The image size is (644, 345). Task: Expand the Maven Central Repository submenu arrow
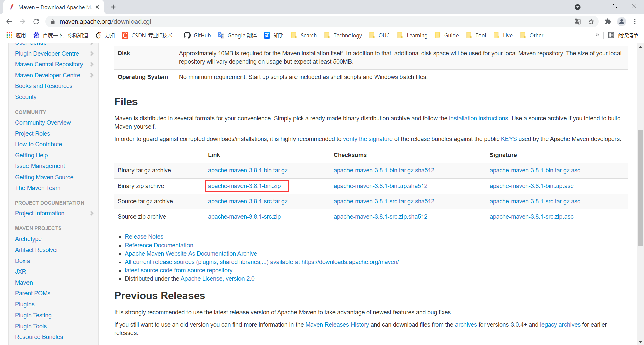(x=92, y=64)
